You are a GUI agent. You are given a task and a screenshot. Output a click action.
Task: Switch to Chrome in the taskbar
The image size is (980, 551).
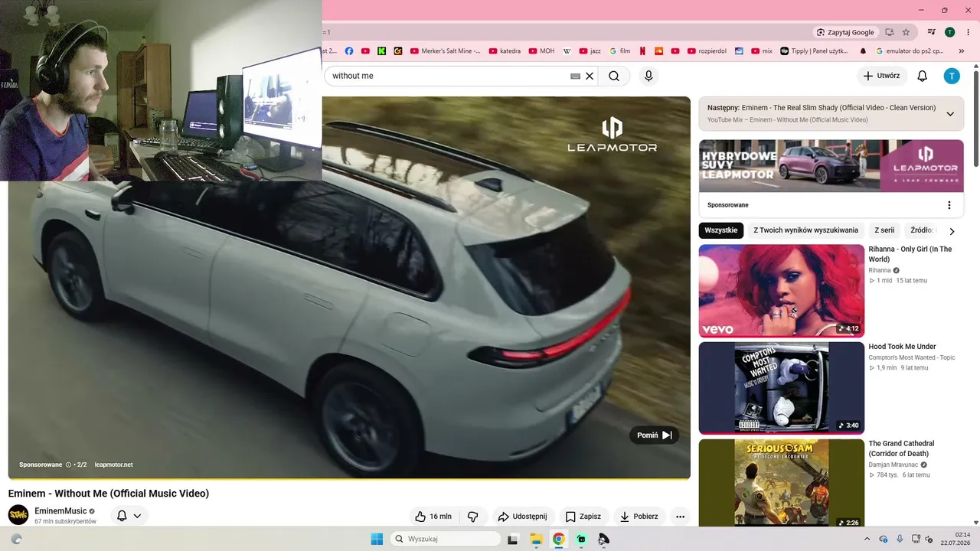[559, 539]
